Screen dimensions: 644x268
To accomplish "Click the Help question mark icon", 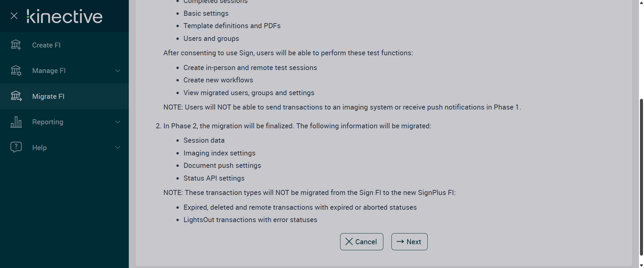I will coord(16,147).
